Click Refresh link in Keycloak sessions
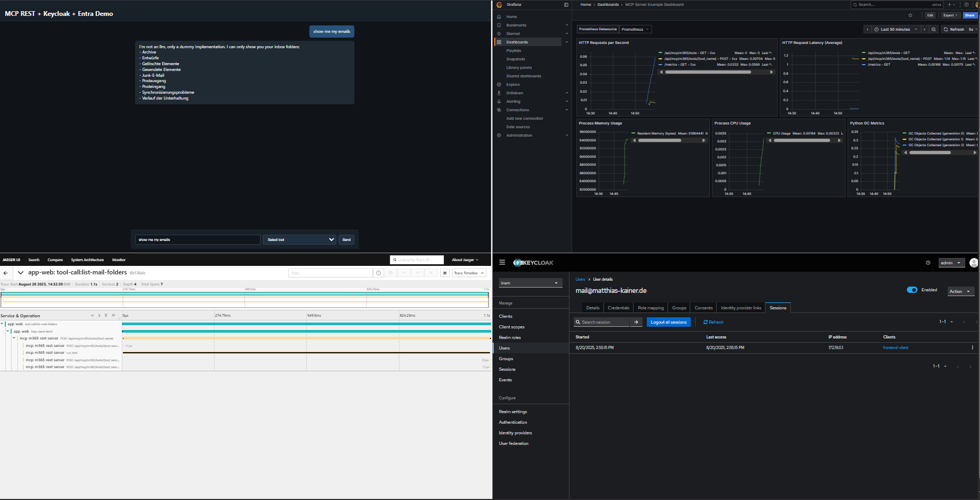The height and width of the screenshot is (500, 980). tap(713, 322)
